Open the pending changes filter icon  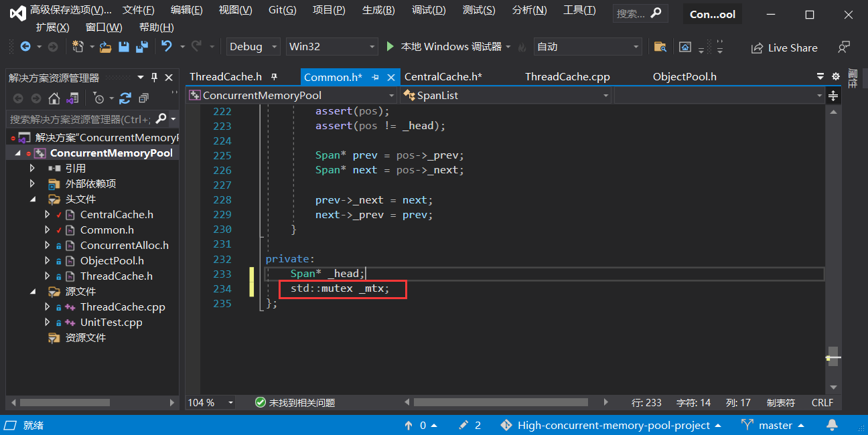98,98
